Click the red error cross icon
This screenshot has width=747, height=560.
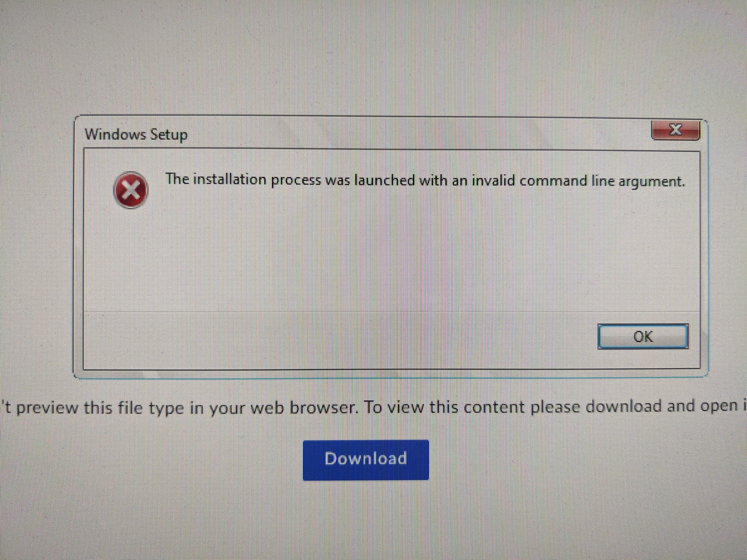[x=131, y=190]
